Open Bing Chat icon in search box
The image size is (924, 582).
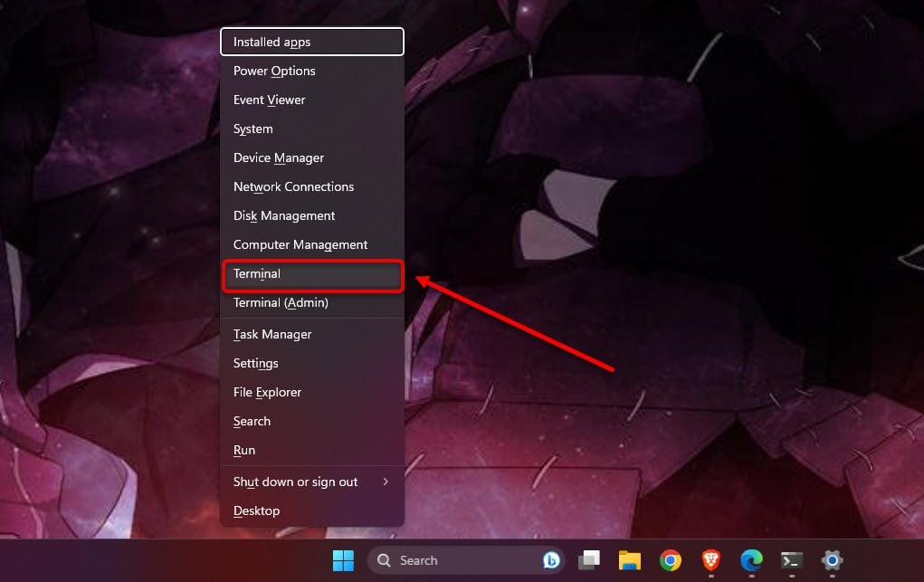click(551, 560)
